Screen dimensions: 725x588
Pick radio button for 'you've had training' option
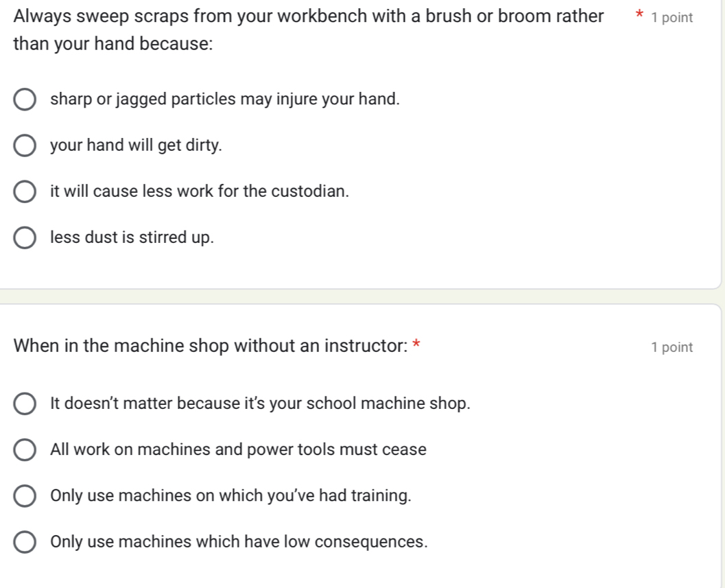[25, 496]
